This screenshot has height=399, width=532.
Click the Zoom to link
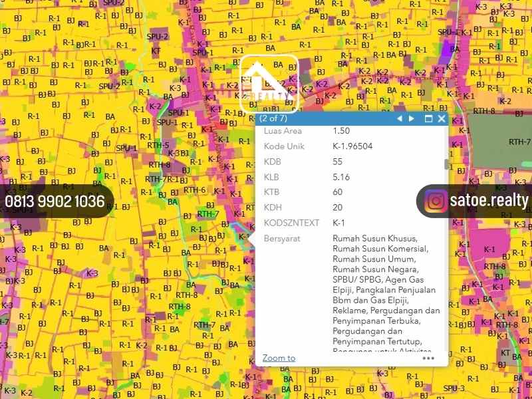click(279, 358)
